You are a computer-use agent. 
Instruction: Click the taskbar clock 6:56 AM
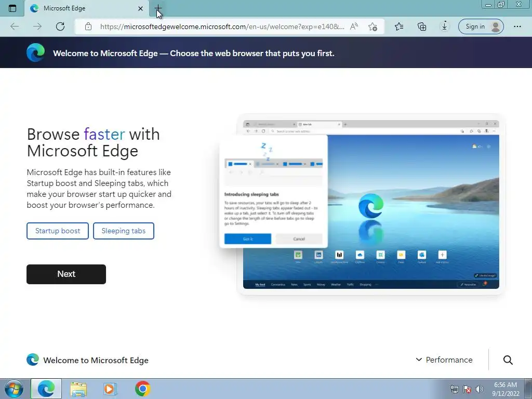[x=506, y=389]
